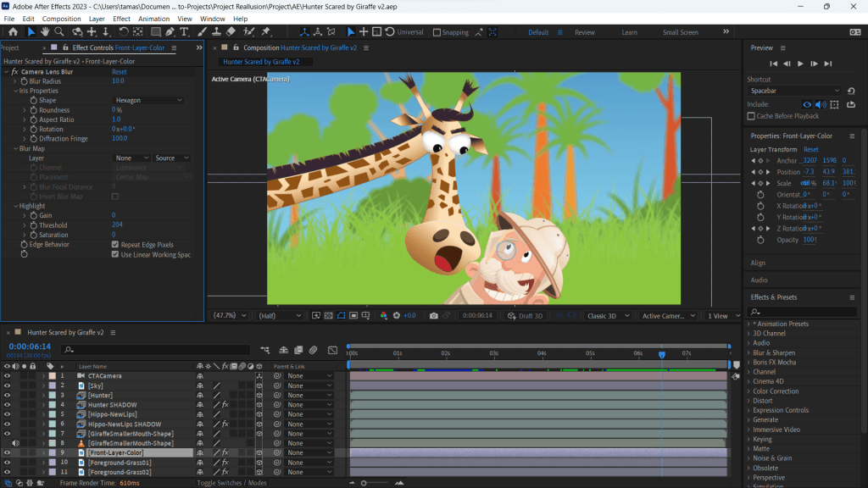Toggle Draft 3D mode

tap(525, 316)
